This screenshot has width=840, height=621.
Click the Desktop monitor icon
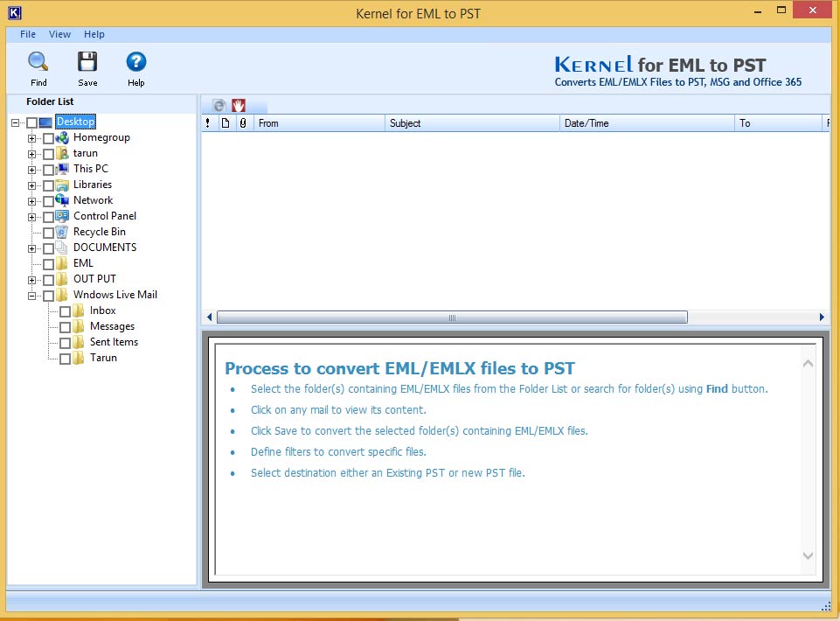pyautogui.click(x=45, y=122)
